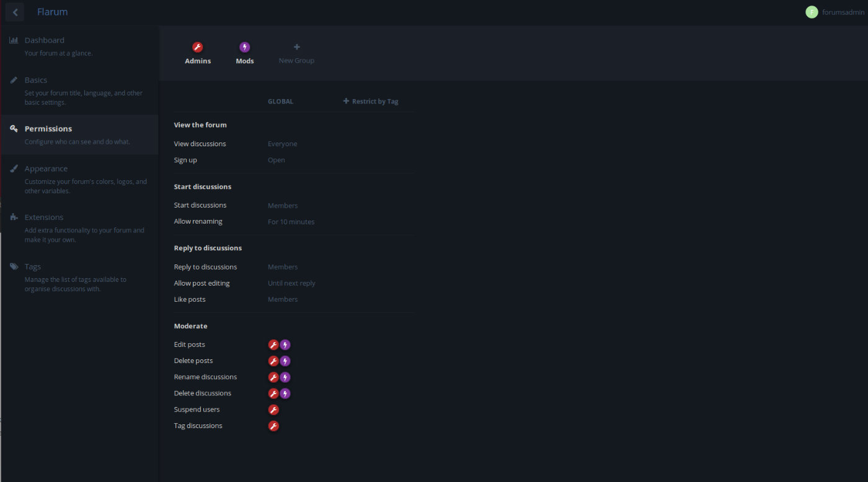868x482 pixels.
Task: Click mod lightning badge for Delete discussions
Action: pos(285,393)
